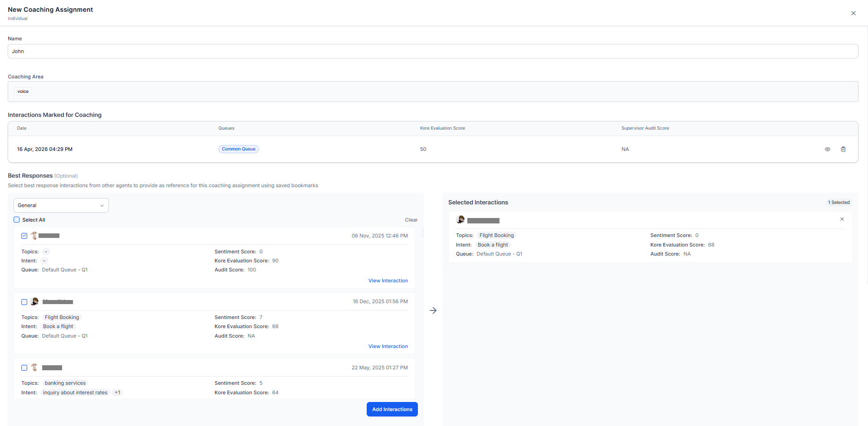Click the 1 Selected counter badge
Image resolution: width=868 pixels, height=426 pixels.
click(x=839, y=203)
